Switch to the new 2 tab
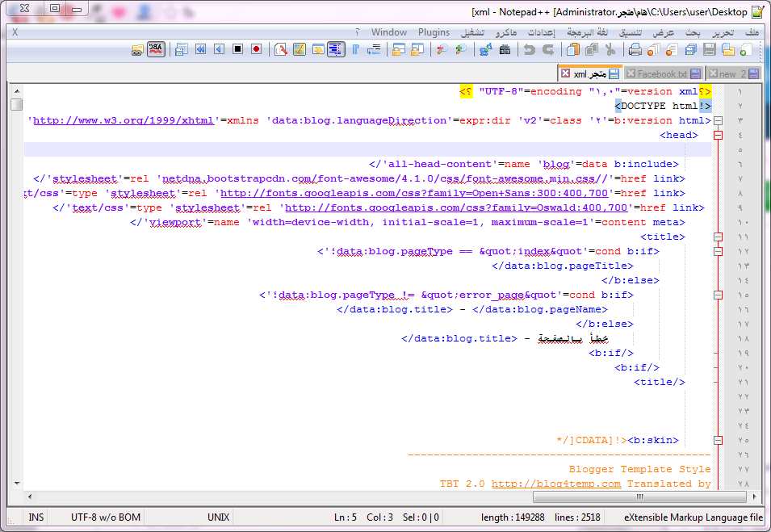 pyautogui.click(x=732, y=74)
